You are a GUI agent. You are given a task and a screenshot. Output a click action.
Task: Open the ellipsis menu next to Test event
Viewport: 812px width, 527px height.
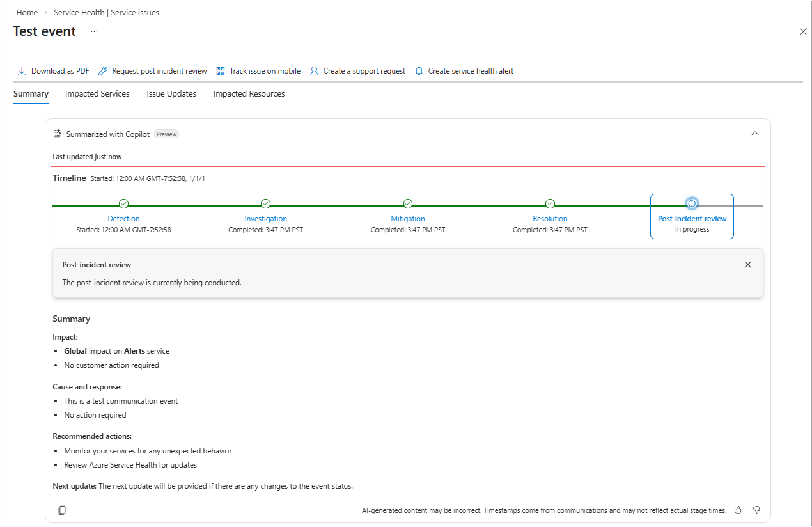tap(94, 31)
